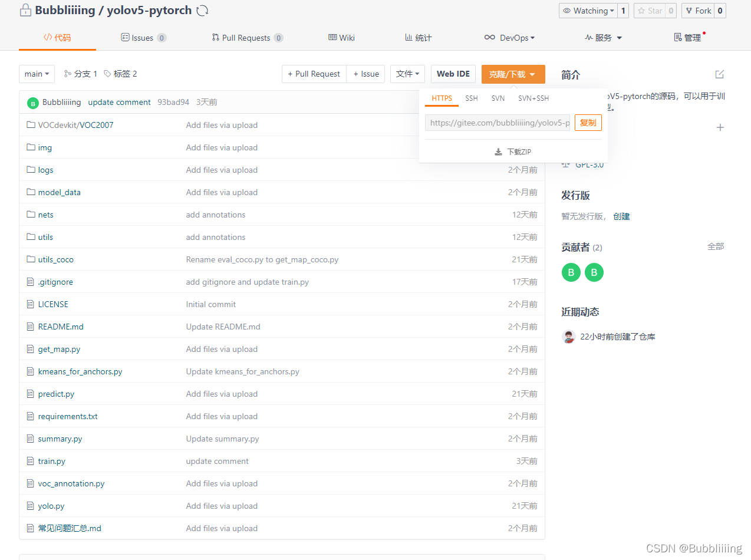Screen dimensions: 751x560
Task: Select the SSH clone tab
Action: (x=472, y=98)
